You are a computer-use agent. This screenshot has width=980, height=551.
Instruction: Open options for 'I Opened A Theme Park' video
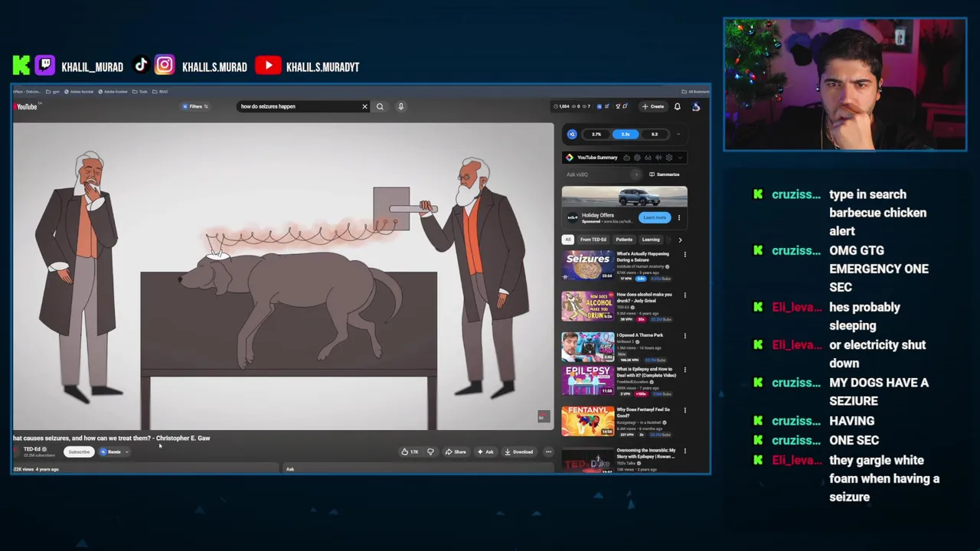pos(684,335)
